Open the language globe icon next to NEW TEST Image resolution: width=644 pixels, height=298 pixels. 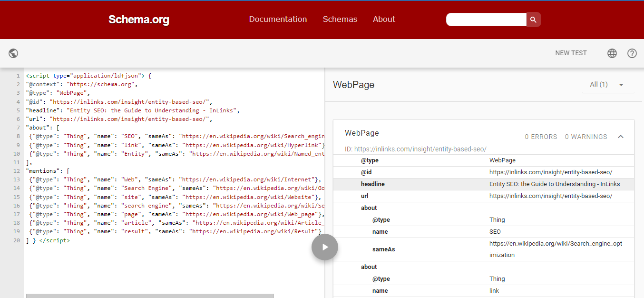612,53
